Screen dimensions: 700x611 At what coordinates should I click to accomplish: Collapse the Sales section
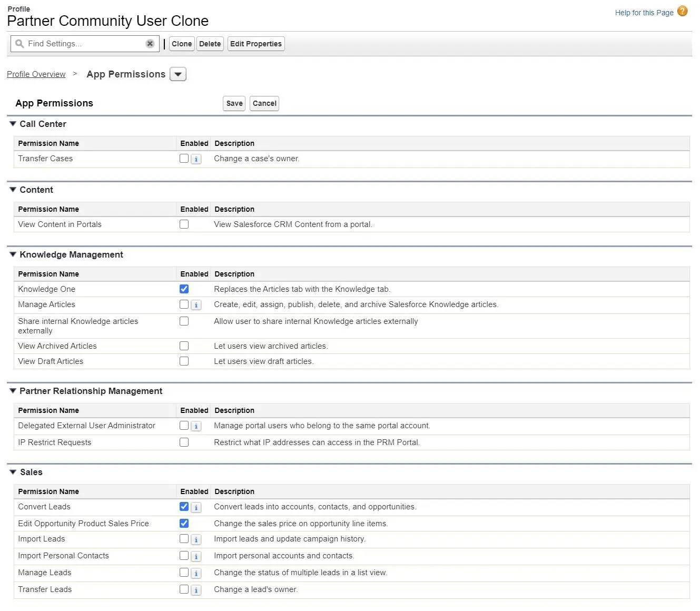click(13, 472)
